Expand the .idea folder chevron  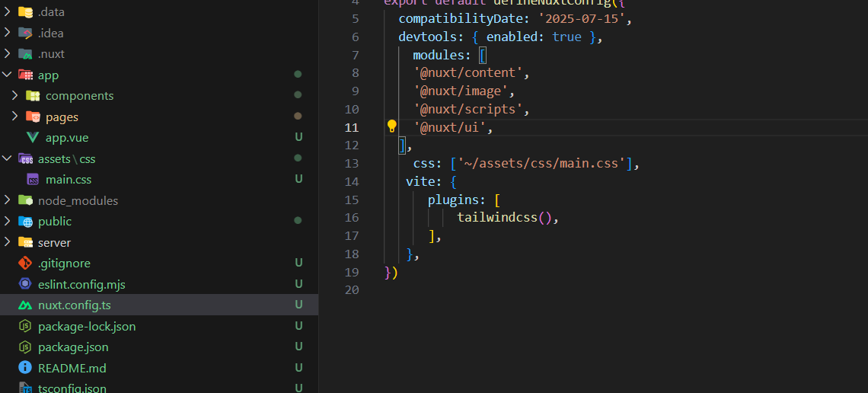coord(7,33)
